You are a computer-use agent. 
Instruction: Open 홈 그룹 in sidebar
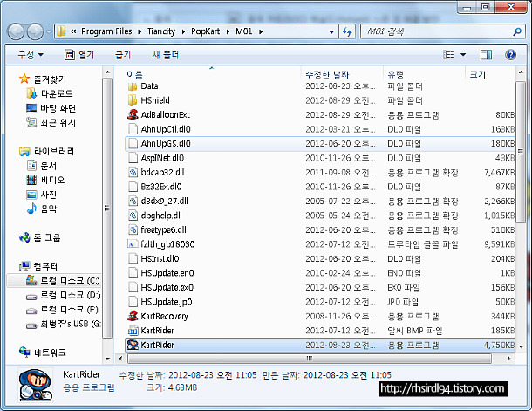pos(40,237)
